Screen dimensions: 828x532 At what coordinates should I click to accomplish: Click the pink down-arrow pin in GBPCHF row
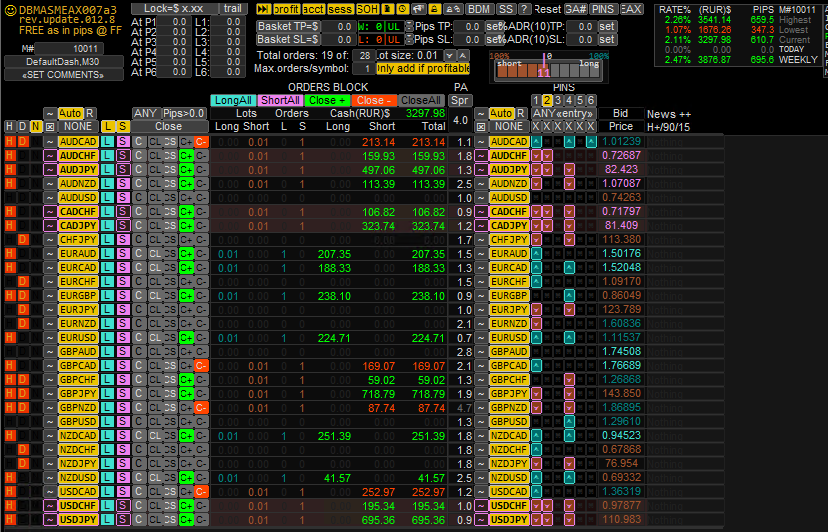pos(569,379)
